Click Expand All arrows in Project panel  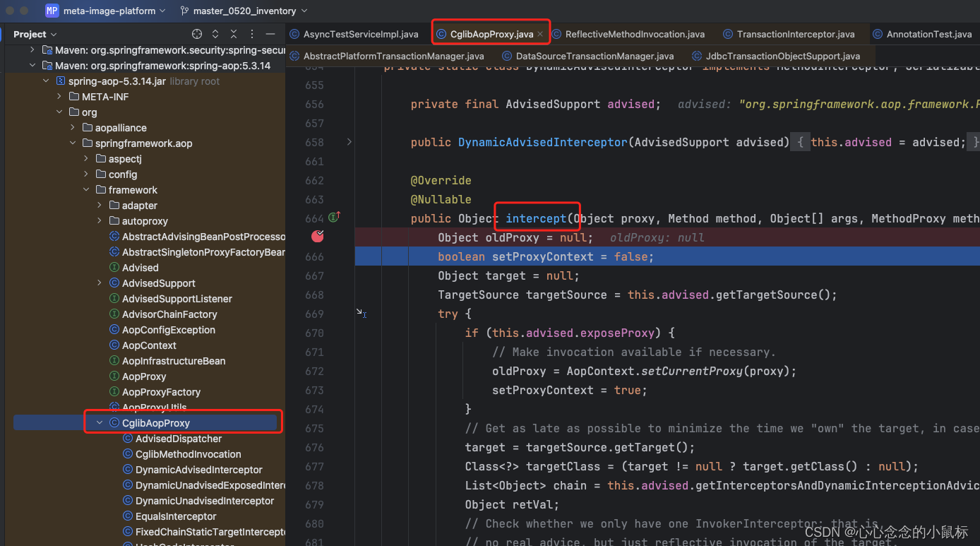pyautogui.click(x=215, y=34)
